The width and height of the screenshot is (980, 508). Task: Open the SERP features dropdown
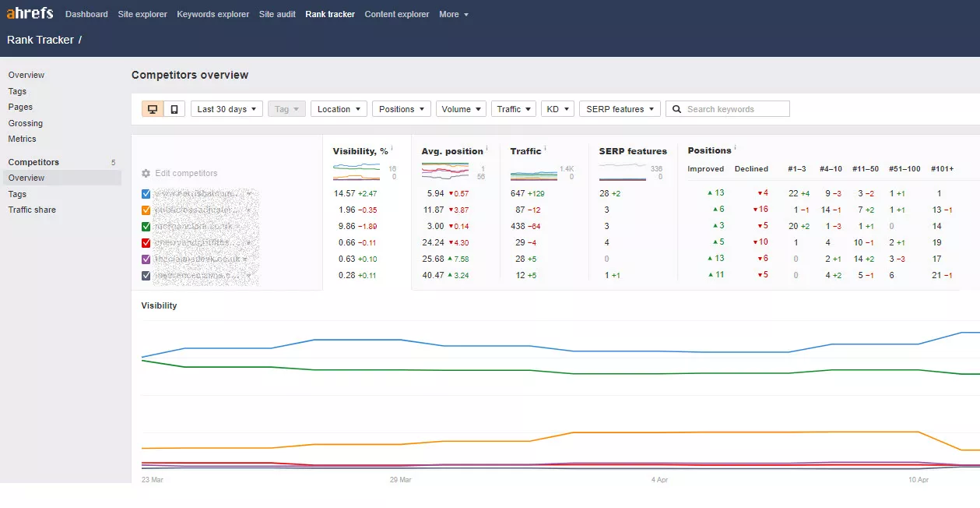[x=620, y=109]
